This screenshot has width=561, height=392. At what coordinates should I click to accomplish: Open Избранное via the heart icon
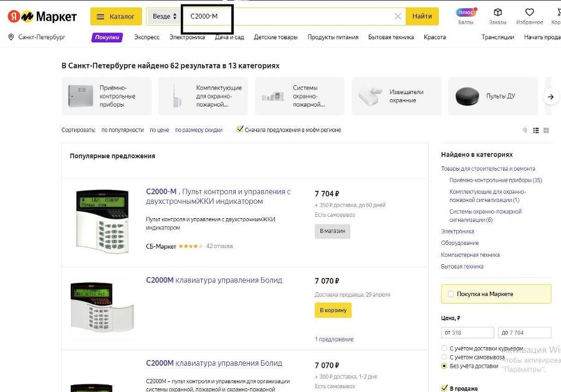coord(530,12)
